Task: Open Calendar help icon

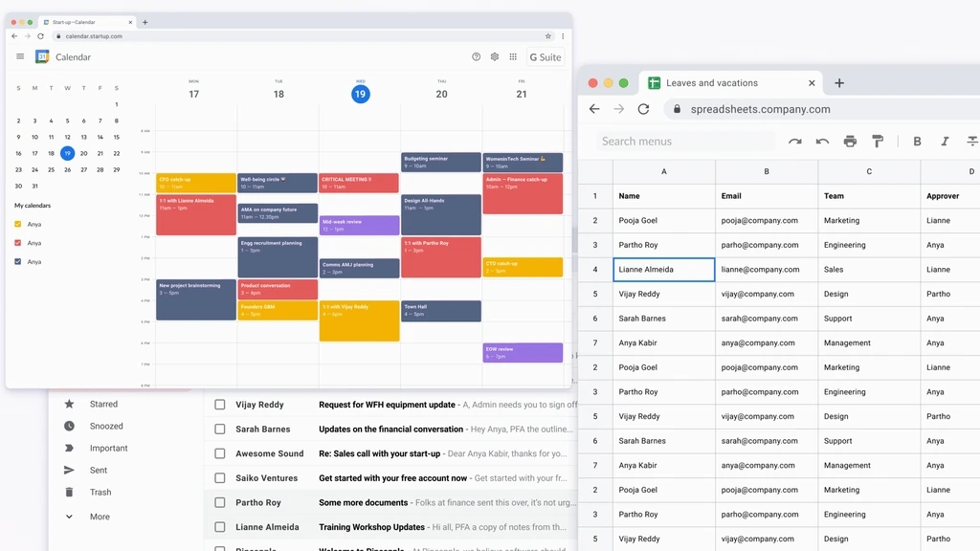Action: click(x=476, y=56)
